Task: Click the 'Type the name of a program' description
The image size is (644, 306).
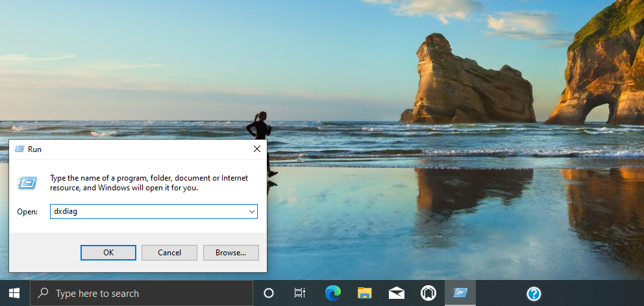Action: [x=149, y=183]
